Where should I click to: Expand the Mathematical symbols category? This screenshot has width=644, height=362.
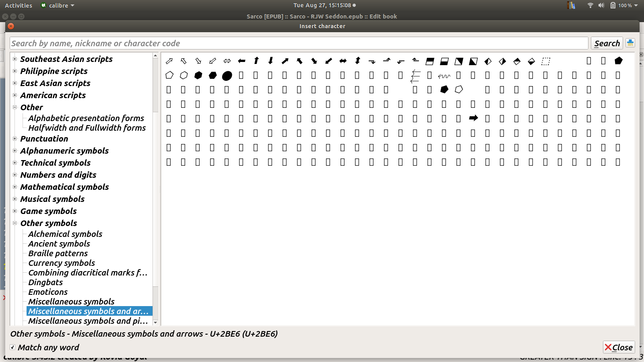(15, 187)
